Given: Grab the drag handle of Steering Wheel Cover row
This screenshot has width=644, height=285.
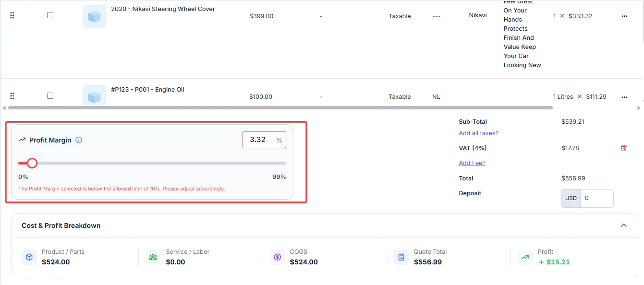Looking at the screenshot, I should click(x=12, y=15).
